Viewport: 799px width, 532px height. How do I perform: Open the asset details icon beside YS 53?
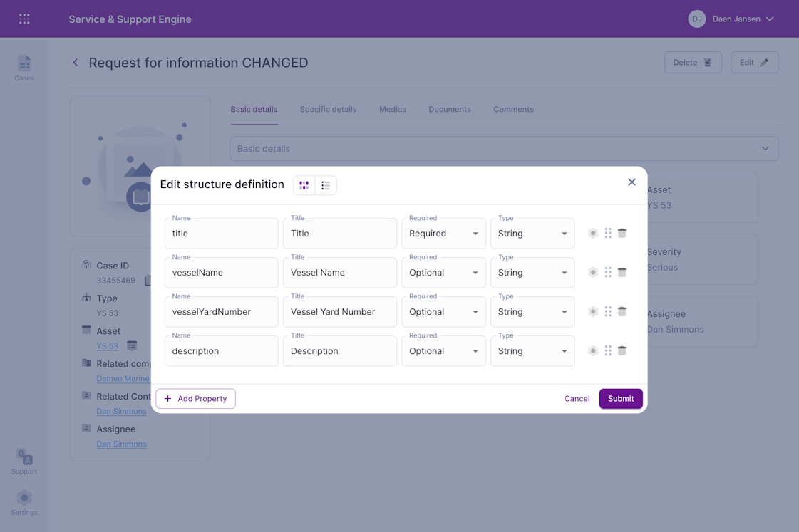point(132,346)
